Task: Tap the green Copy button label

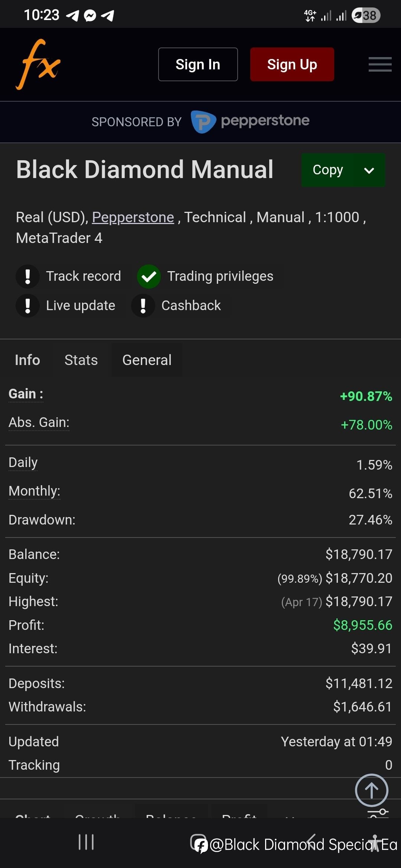Action: pyautogui.click(x=327, y=170)
